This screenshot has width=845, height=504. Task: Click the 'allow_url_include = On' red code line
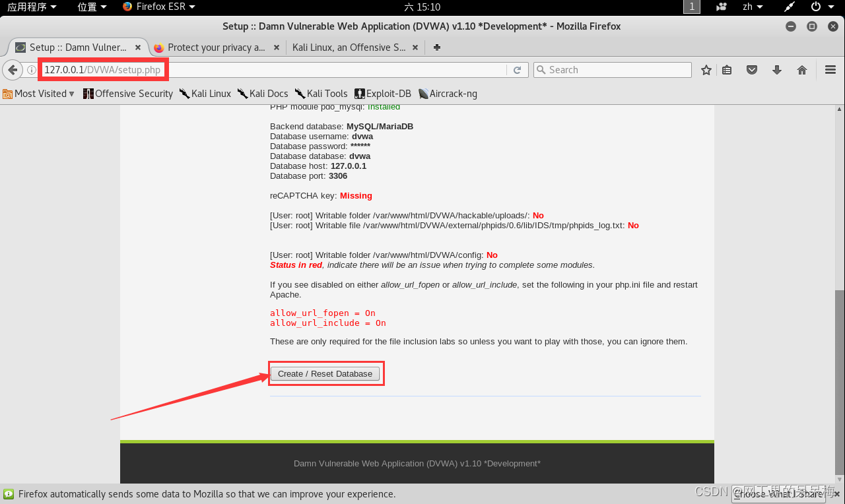click(x=328, y=323)
